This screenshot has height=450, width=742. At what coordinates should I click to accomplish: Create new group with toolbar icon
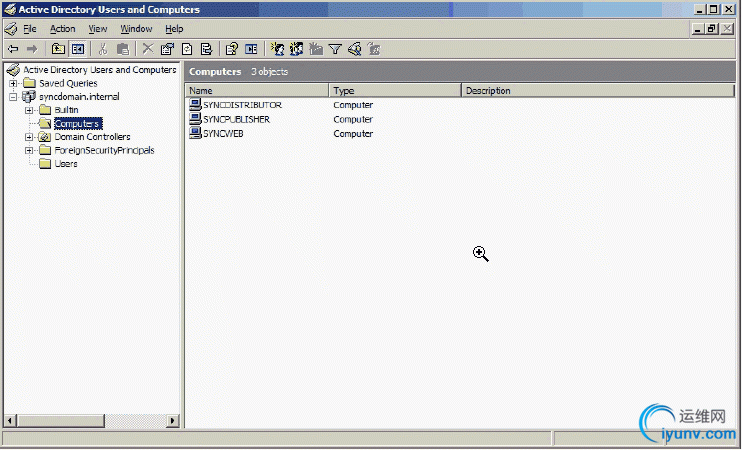(297, 49)
